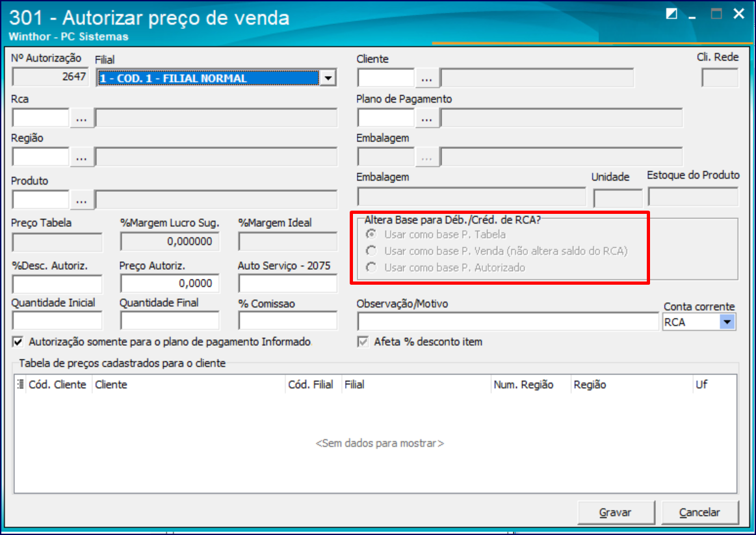Click the Nº Autorização field showing 2647

click(x=51, y=77)
